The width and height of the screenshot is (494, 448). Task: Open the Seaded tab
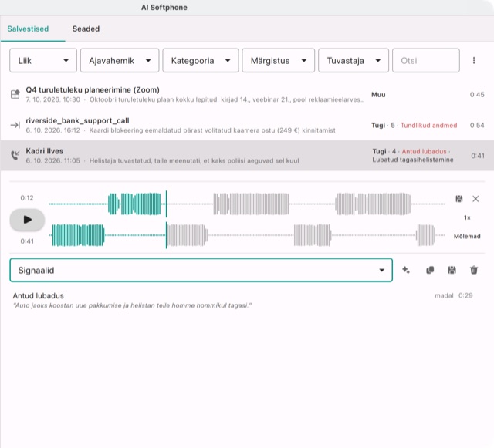point(86,29)
